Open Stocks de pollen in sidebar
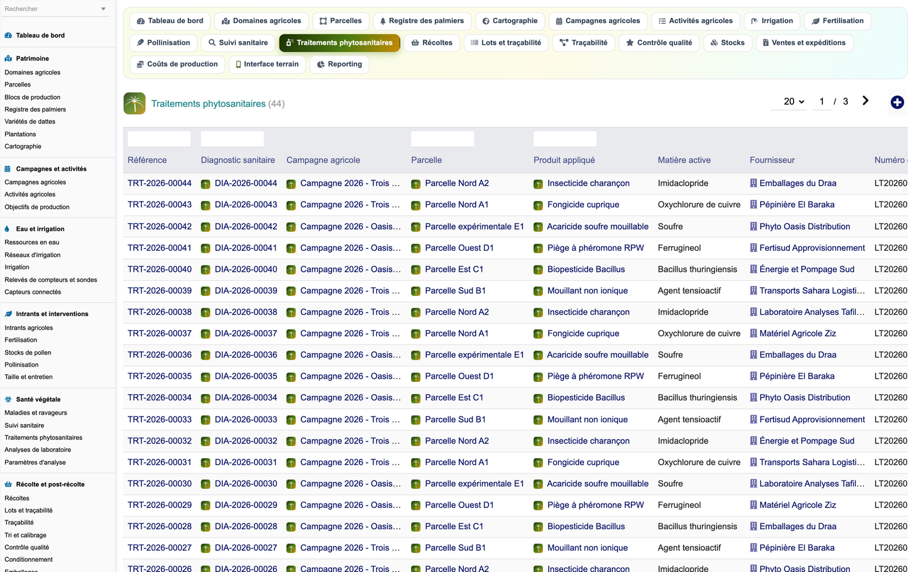 (28, 353)
